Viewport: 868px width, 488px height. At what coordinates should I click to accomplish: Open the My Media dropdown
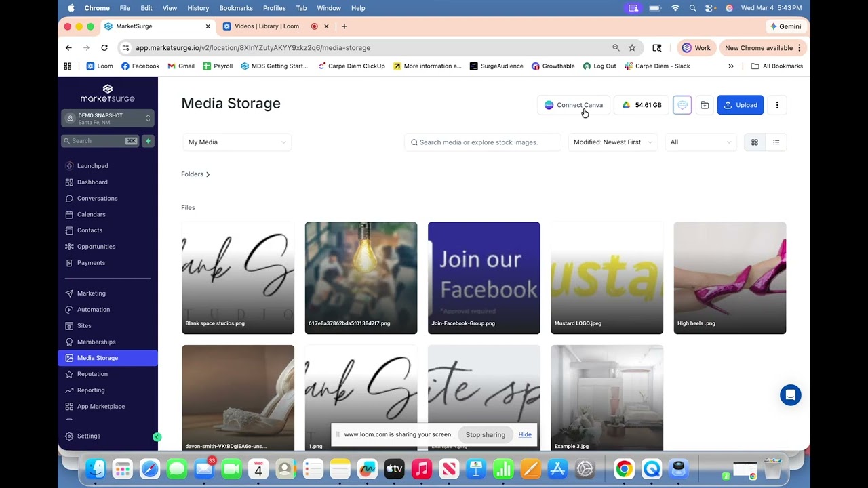click(237, 142)
